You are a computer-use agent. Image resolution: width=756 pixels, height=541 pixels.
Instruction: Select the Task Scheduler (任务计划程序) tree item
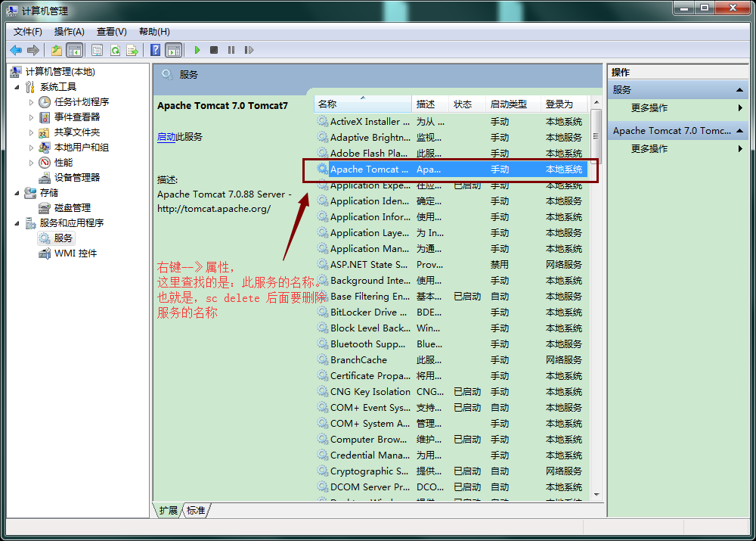click(x=82, y=102)
